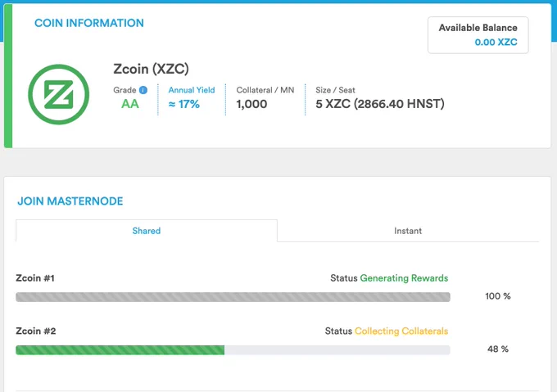The image size is (557, 392).
Task: Click the Annual Yield label
Action: pyautogui.click(x=192, y=90)
